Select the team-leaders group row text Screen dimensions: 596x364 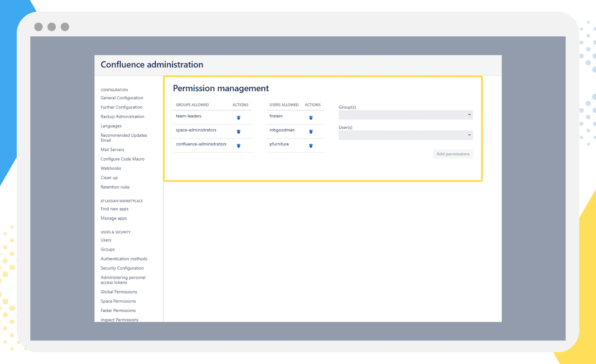pos(188,116)
